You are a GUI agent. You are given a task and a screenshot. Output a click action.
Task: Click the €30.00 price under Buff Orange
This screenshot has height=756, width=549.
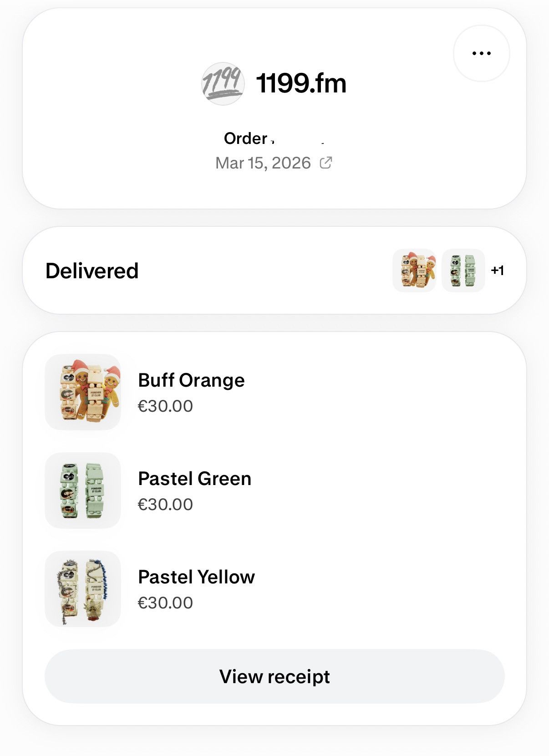click(166, 406)
